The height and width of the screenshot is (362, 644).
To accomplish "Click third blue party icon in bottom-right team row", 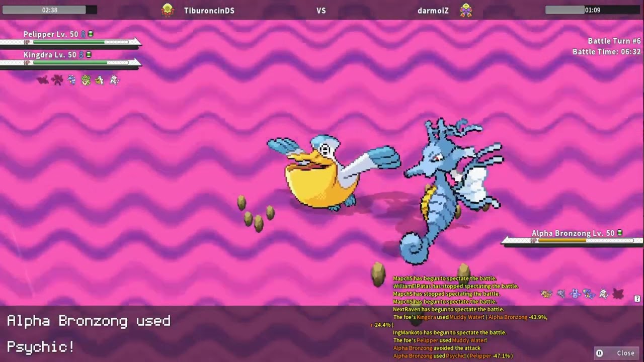I will [x=575, y=294].
